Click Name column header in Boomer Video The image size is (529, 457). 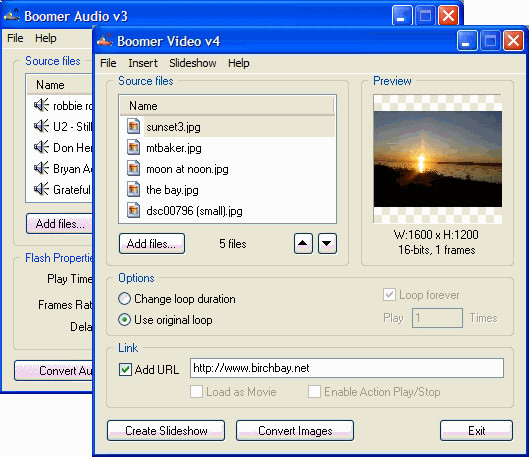click(226, 106)
